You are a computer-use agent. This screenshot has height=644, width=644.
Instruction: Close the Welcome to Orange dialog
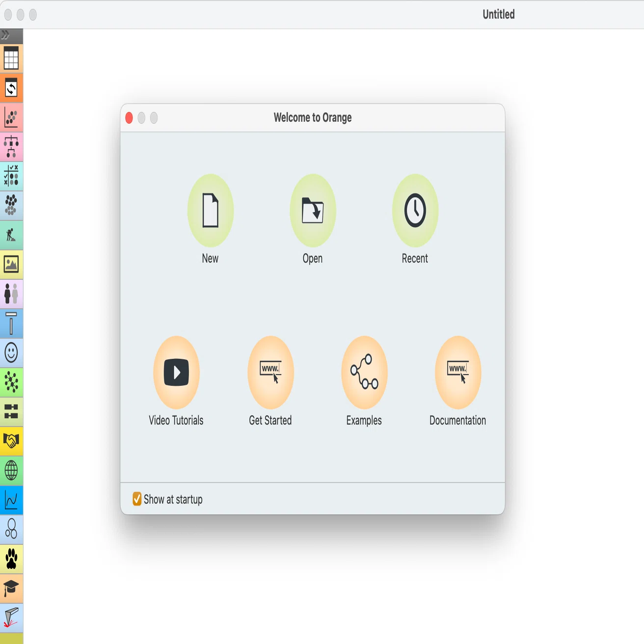point(129,118)
